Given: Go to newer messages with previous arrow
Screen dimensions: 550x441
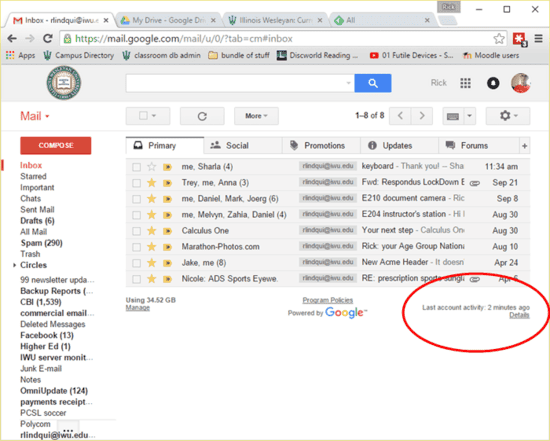Looking at the screenshot, I should pos(400,116).
